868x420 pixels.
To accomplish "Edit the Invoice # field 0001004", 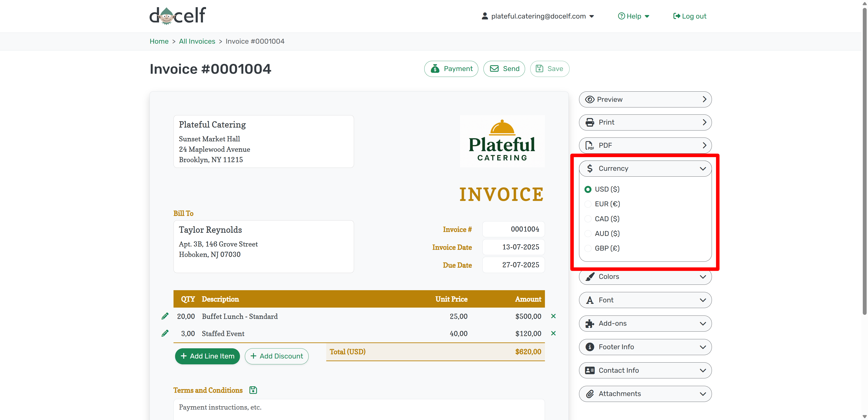I will (514, 229).
